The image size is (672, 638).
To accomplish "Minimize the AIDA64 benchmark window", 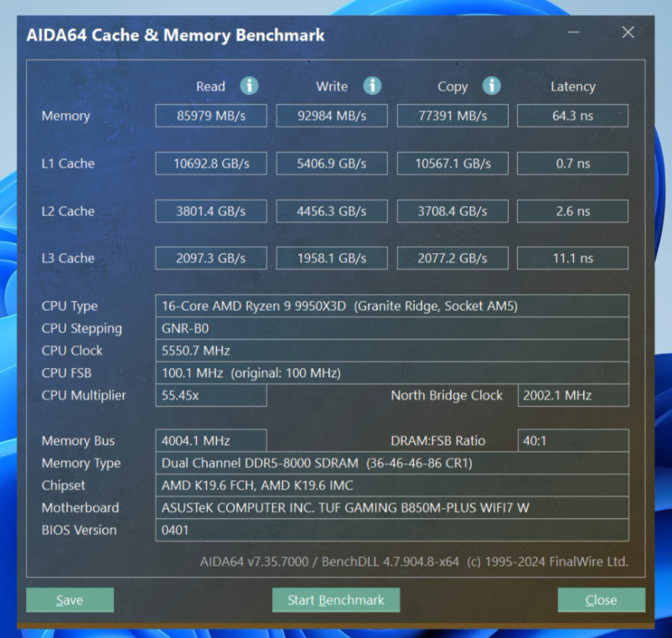I will [574, 34].
